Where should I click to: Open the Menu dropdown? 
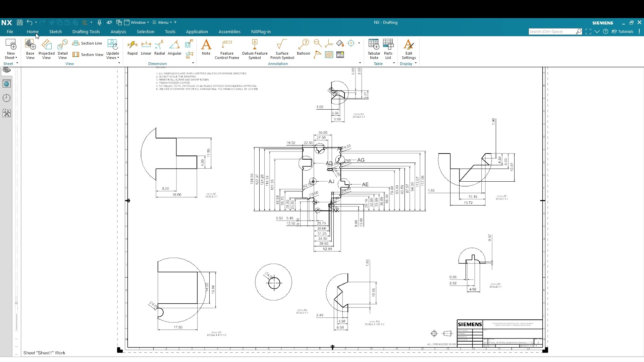(x=163, y=22)
